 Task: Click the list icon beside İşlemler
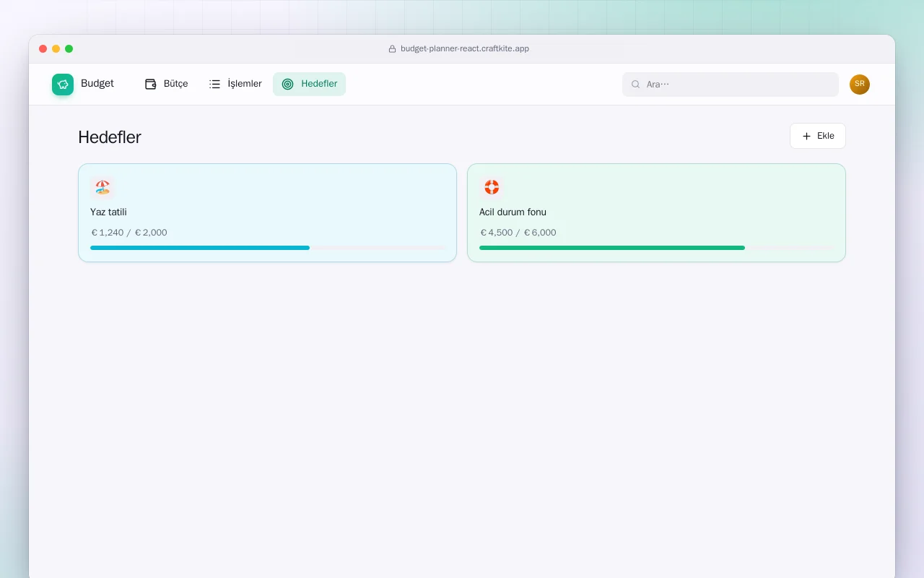point(214,84)
